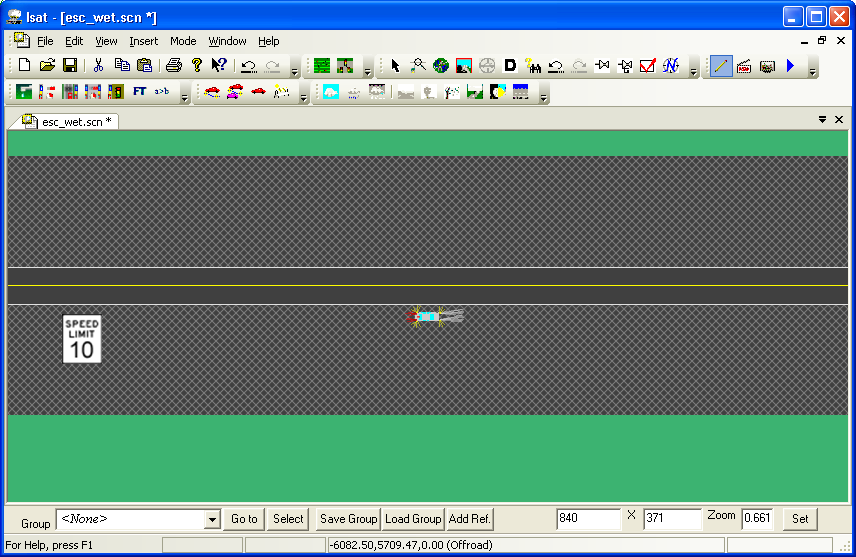Click the cut scissors icon
This screenshot has height=557, width=856.
[98, 66]
